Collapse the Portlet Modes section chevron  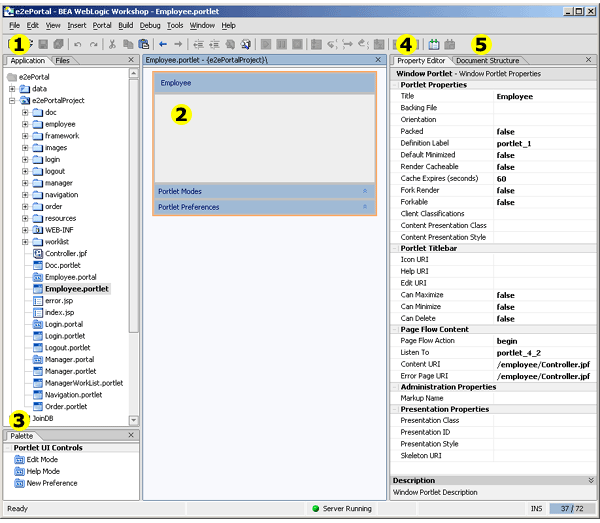point(365,191)
